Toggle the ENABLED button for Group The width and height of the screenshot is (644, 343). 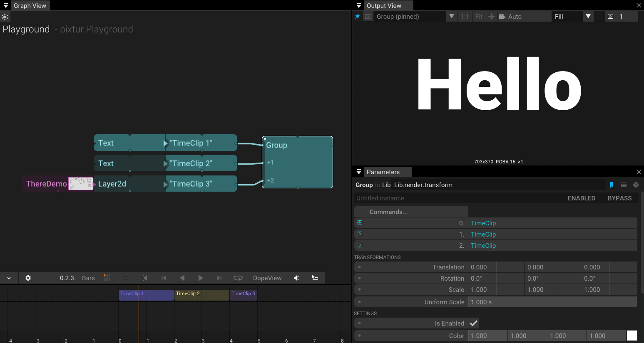[x=581, y=198]
